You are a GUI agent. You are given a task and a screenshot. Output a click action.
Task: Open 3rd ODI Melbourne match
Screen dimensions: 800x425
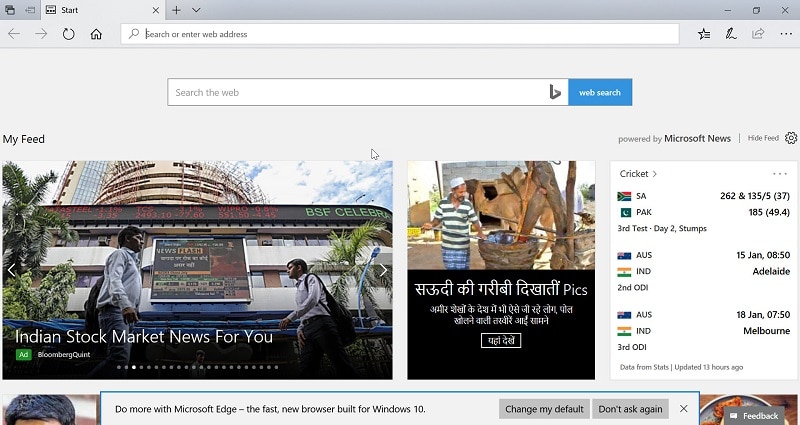tap(704, 331)
